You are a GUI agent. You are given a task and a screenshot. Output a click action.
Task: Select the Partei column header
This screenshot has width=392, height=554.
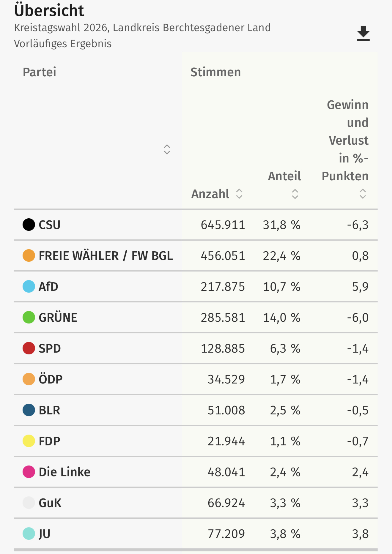point(40,72)
